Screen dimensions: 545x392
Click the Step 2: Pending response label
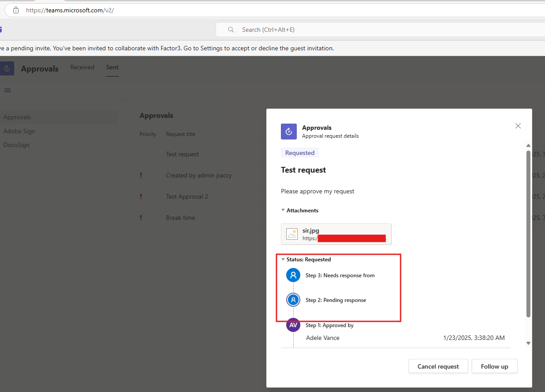click(x=336, y=300)
